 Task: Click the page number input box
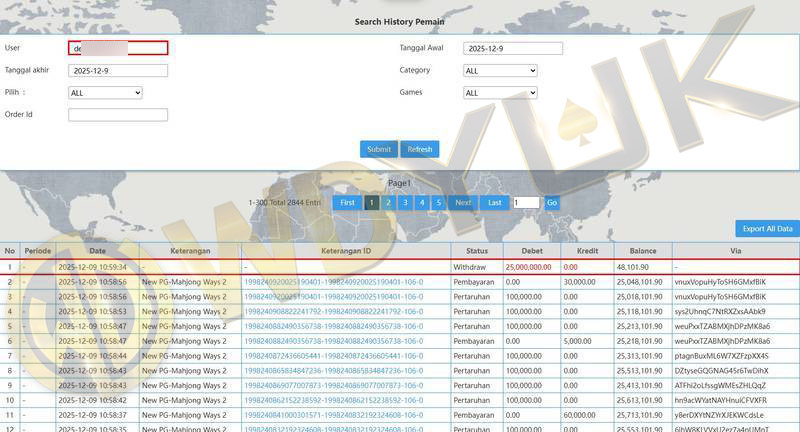526,203
